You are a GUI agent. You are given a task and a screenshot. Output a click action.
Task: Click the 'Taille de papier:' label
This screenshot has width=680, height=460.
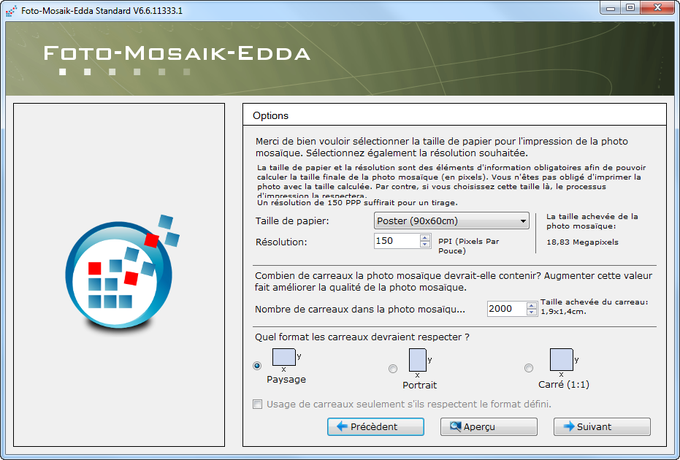coord(292,221)
